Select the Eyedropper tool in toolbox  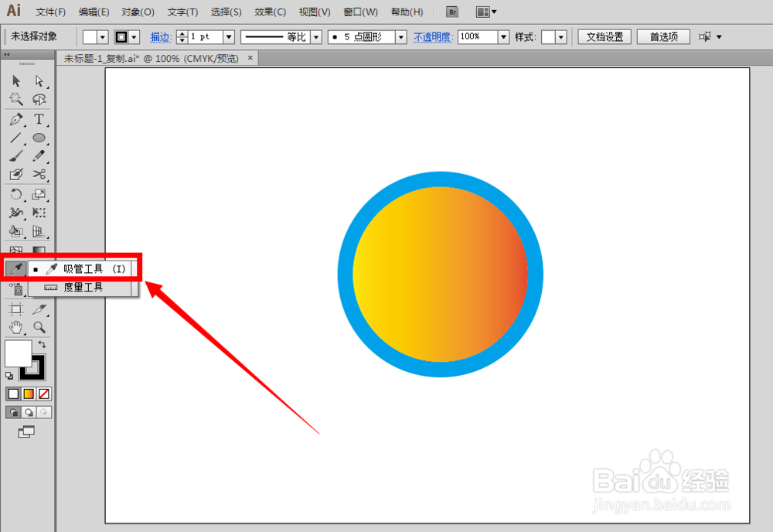16,269
